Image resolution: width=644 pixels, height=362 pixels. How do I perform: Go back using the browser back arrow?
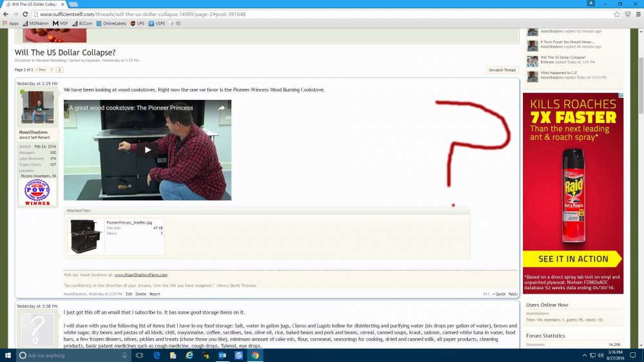click(x=6, y=14)
